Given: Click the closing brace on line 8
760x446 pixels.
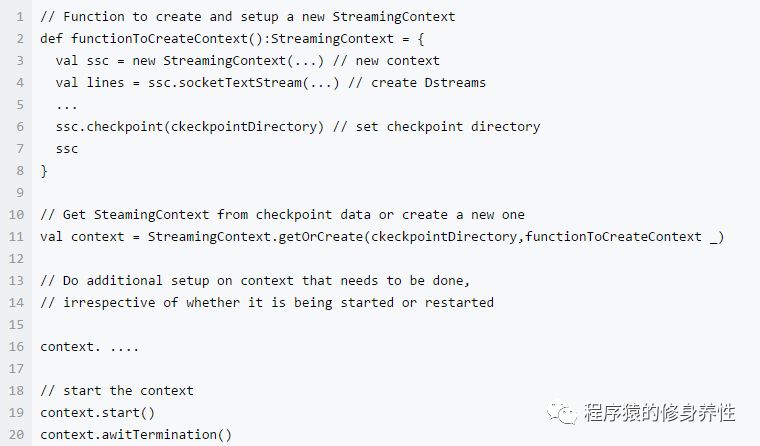Looking at the screenshot, I should 44,171.
